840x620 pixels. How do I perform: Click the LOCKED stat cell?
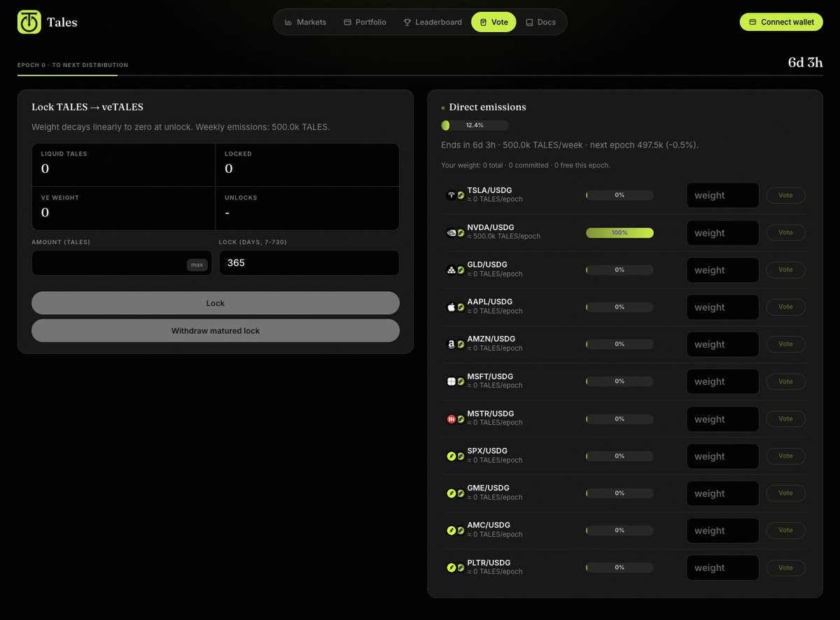(x=307, y=165)
